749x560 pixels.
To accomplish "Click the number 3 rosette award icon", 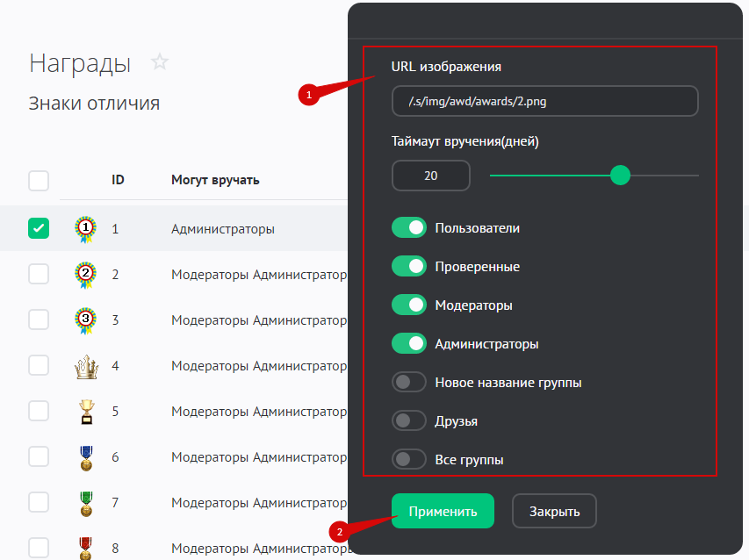I will (x=85, y=320).
